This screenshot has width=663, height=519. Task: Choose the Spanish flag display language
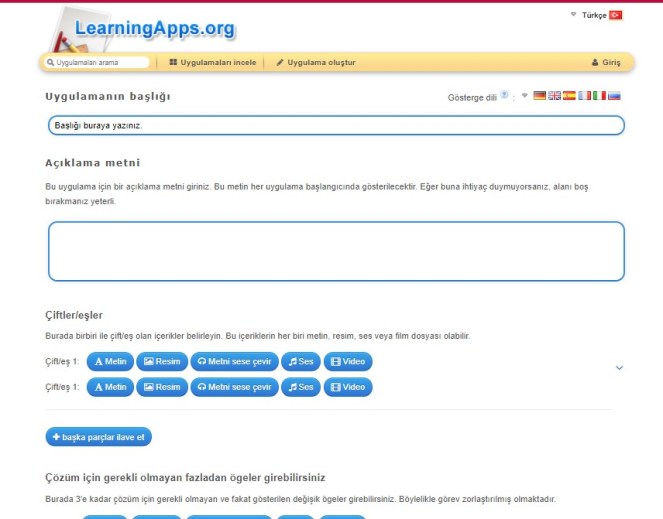pos(569,96)
